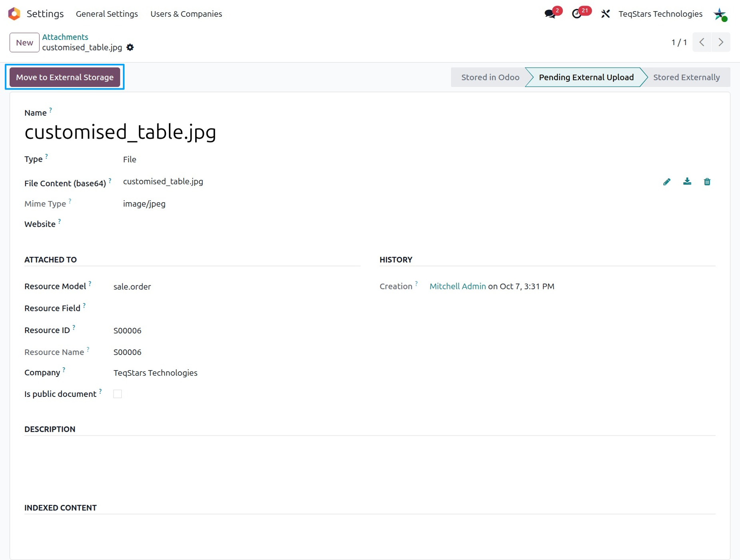Go to previous record arrow
This screenshot has height=560, width=740.
point(702,42)
